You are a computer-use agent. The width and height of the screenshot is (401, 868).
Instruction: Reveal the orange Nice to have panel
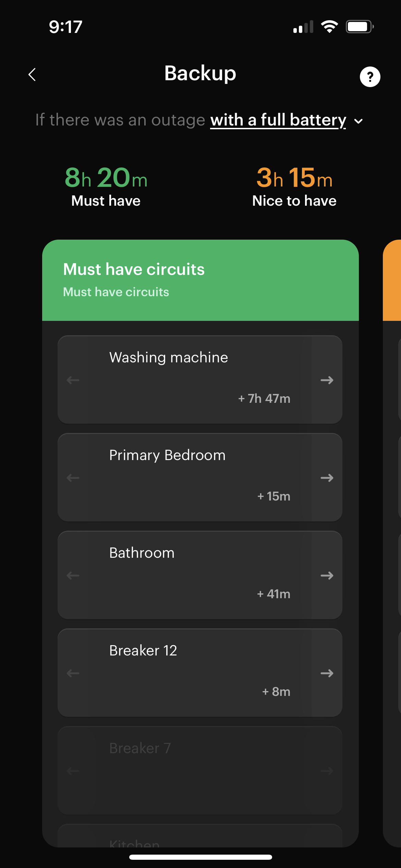pyautogui.click(x=392, y=280)
